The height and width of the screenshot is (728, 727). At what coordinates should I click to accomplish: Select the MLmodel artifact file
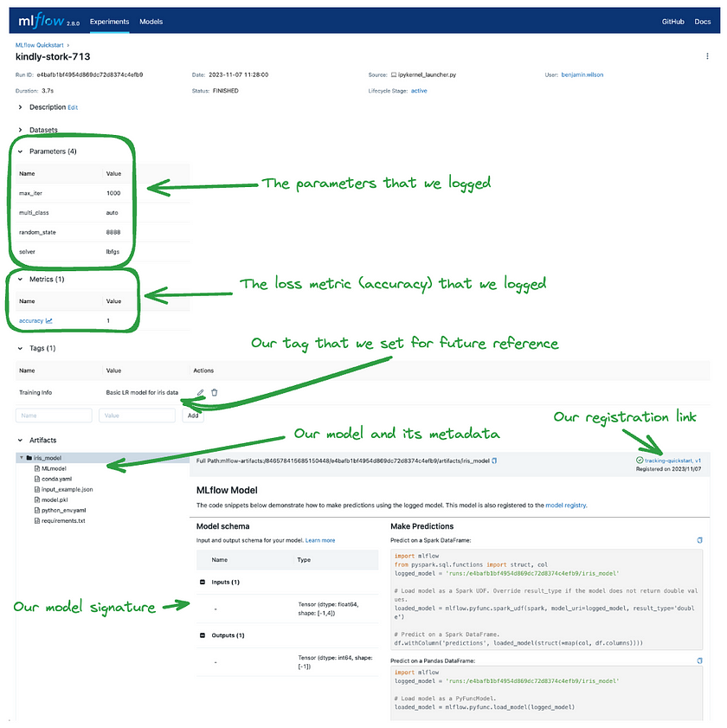(x=54, y=468)
